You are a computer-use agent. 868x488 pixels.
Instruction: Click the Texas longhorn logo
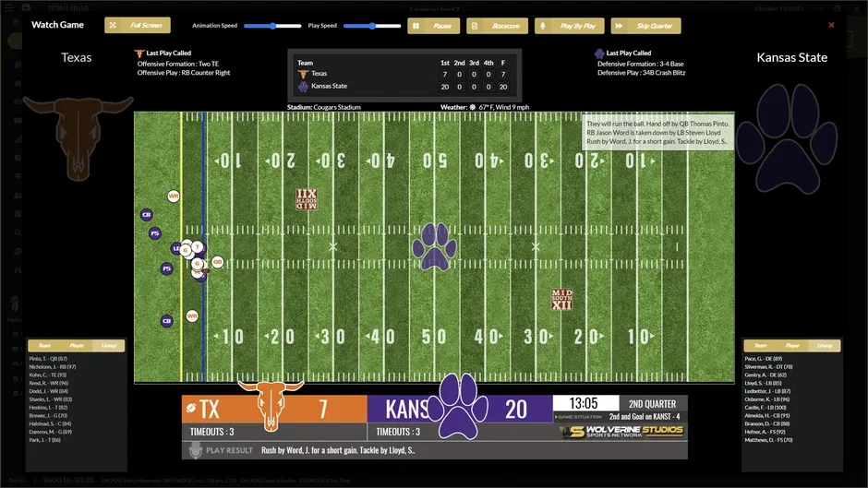pos(78,137)
